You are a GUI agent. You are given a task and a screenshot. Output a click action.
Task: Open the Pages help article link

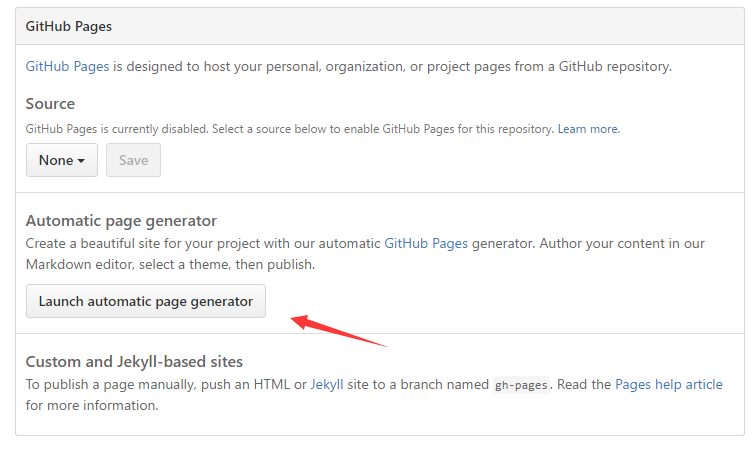tap(668, 384)
